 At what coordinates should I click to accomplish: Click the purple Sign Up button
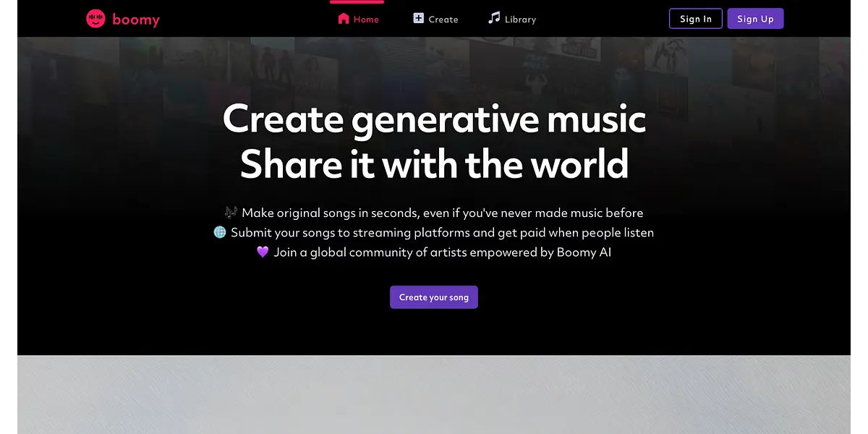pos(755,19)
